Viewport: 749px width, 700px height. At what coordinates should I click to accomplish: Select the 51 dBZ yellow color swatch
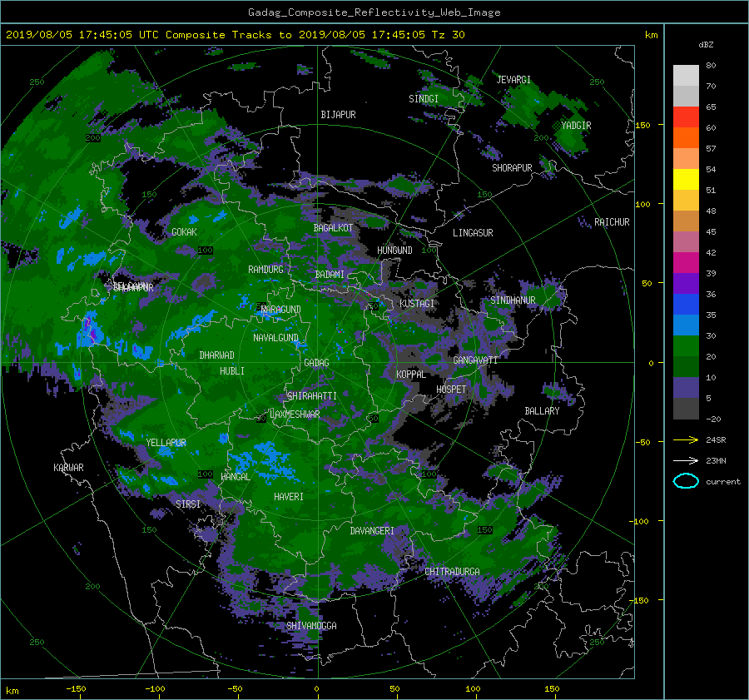686,180
